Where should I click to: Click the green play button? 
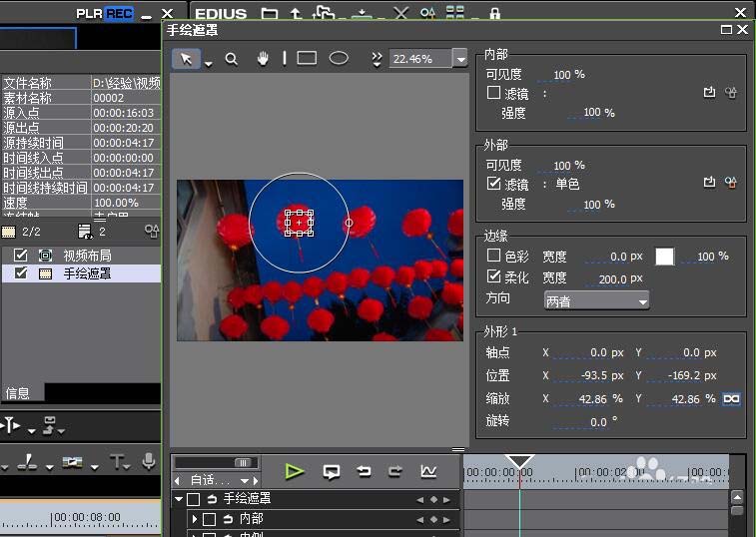294,471
